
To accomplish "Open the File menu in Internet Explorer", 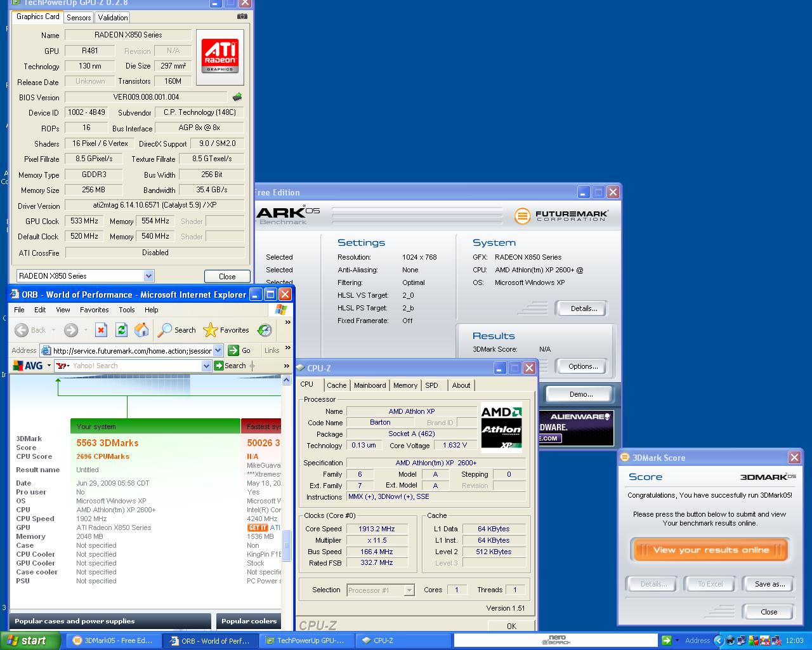I will click(20, 310).
